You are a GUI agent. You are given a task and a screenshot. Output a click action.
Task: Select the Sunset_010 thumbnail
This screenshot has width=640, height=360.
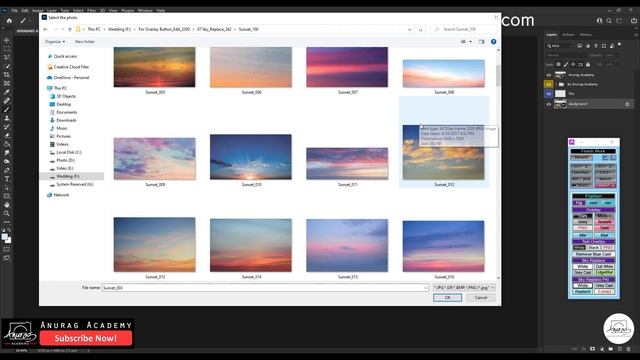click(x=251, y=157)
